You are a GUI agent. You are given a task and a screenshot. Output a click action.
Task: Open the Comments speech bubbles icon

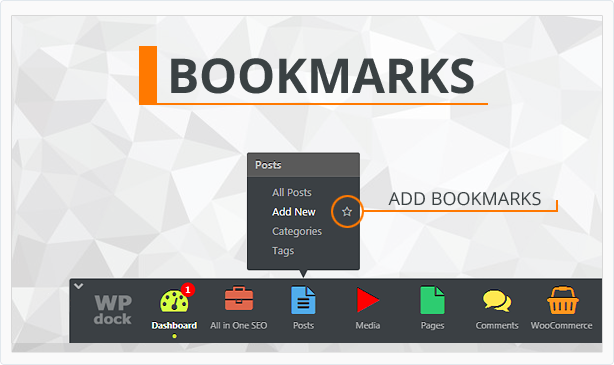coord(497,301)
